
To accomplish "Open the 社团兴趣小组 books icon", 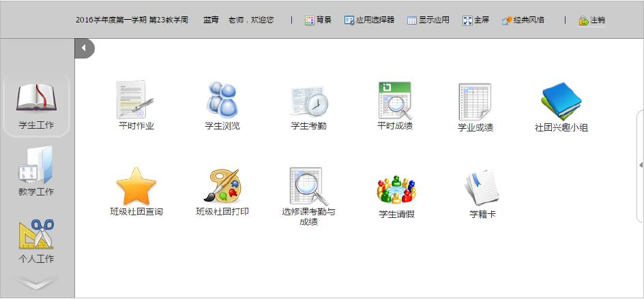I will pyautogui.click(x=561, y=102).
